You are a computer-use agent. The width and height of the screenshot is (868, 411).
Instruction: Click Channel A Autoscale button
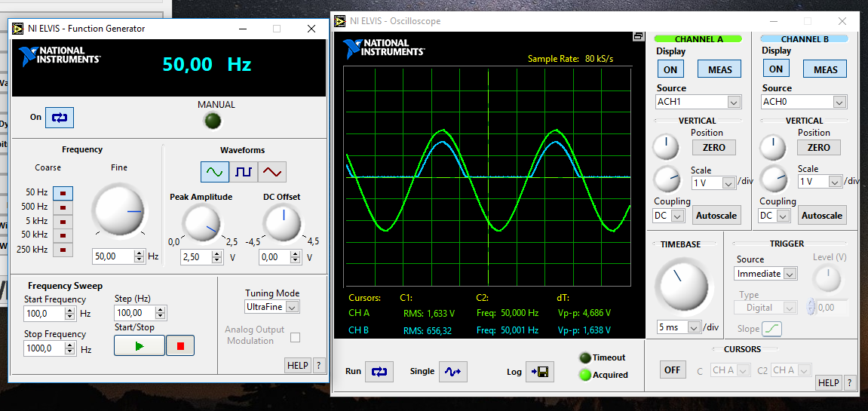pyautogui.click(x=716, y=215)
